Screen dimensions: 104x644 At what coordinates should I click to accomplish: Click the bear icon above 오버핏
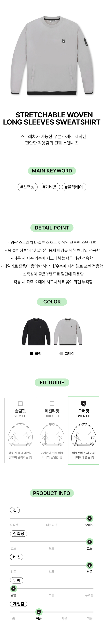click(83, 404)
